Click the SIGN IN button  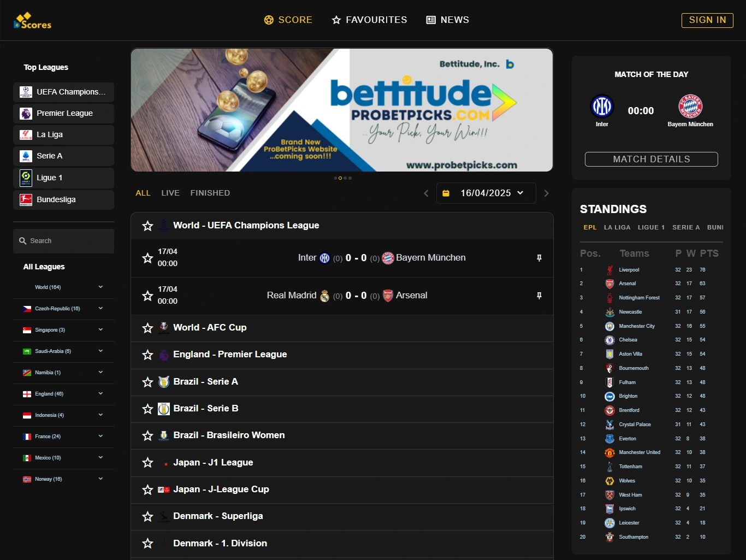707,20
